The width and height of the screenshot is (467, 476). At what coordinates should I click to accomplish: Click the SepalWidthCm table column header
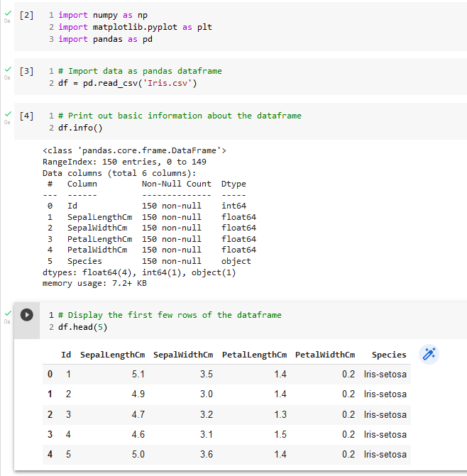click(183, 355)
